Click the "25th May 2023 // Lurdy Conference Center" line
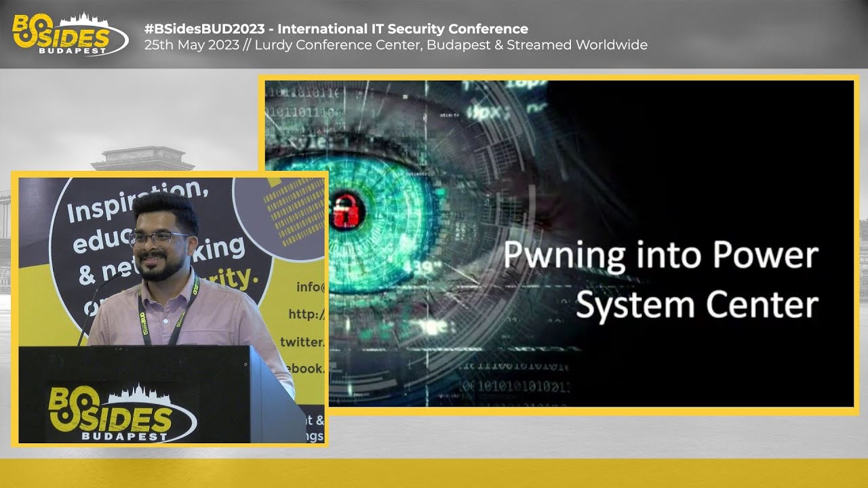Viewport: 868px width, 488px height. click(395, 45)
